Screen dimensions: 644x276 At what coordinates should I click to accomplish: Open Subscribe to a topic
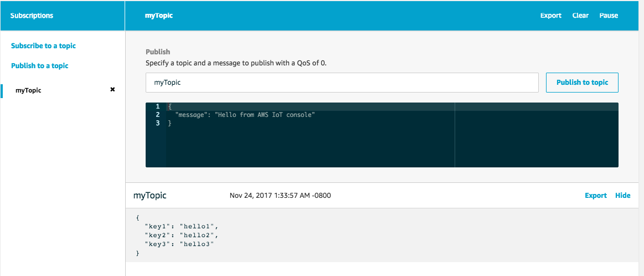[44, 45]
